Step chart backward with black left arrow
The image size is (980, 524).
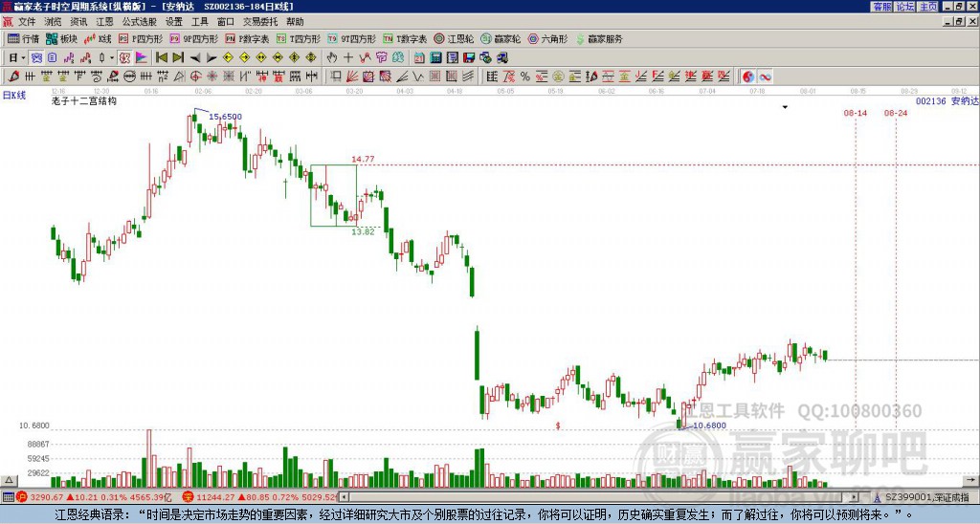pos(195,58)
